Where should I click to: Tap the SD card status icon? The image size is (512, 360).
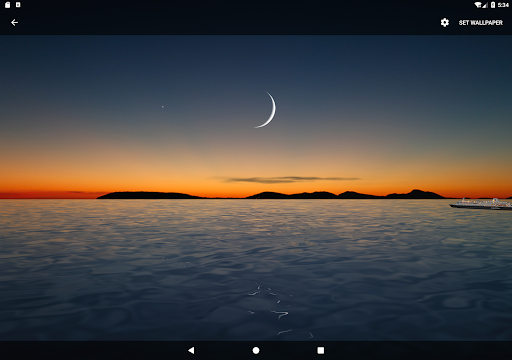8,5
